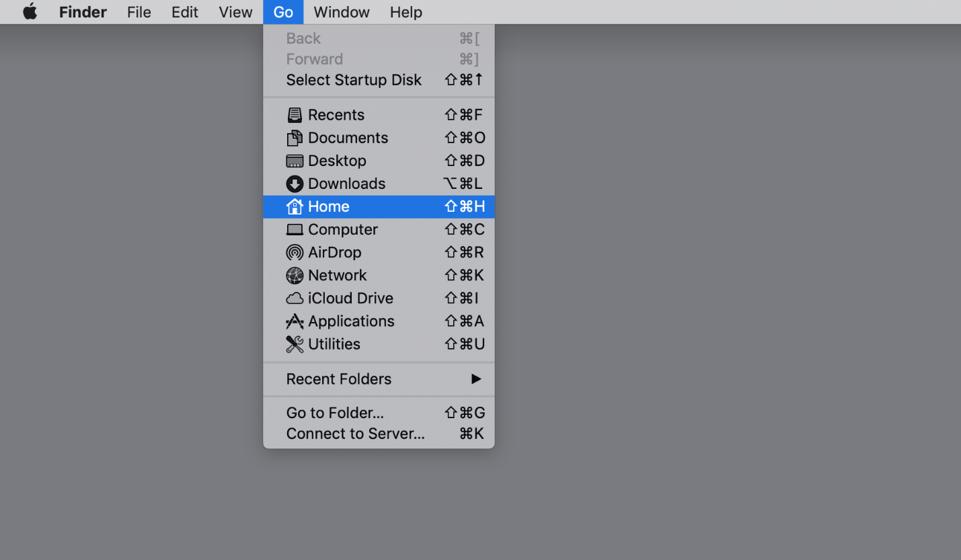
Task: Click the Desktop icon in the Go menu
Action: click(x=295, y=160)
